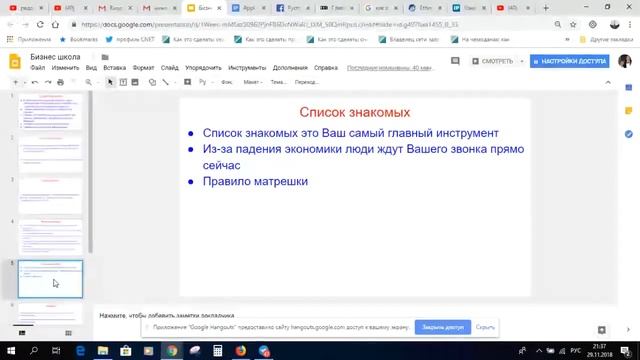Click the Закрыть доступ button
Image resolution: width=640 pixels, height=360 pixels.
pyautogui.click(x=443, y=327)
